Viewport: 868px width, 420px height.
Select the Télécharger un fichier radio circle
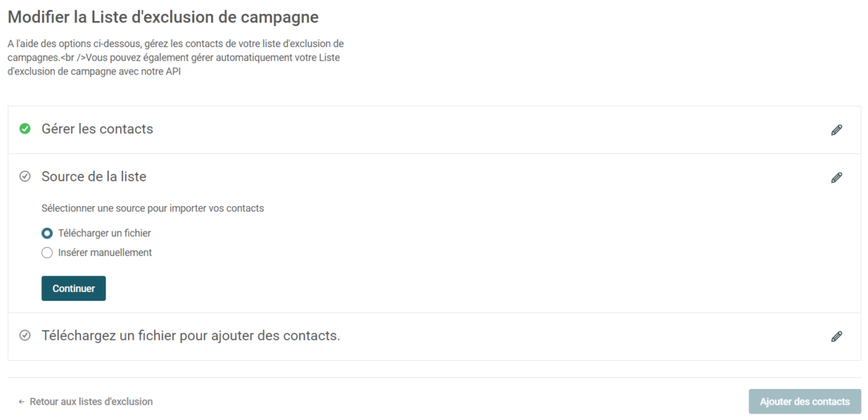pos(47,233)
